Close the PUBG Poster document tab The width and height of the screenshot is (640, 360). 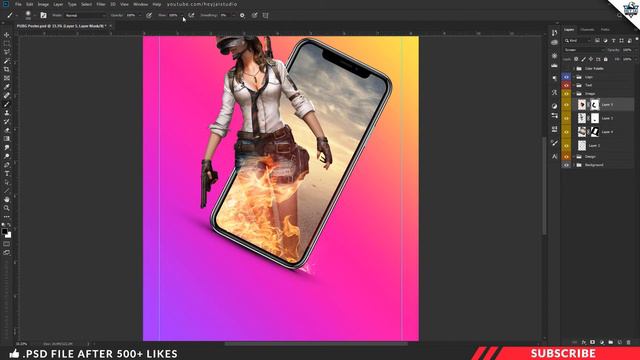pyautogui.click(x=110, y=26)
